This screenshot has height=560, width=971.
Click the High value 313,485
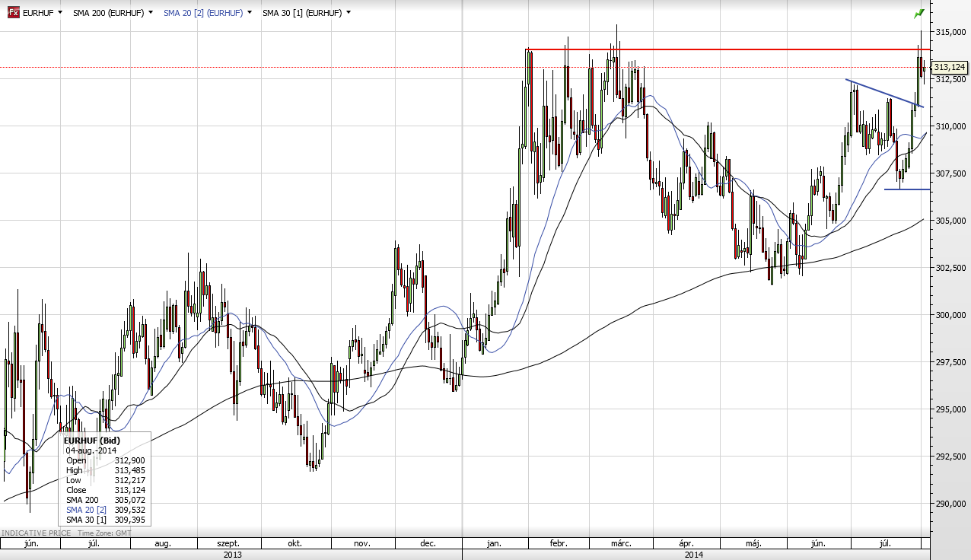point(129,470)
